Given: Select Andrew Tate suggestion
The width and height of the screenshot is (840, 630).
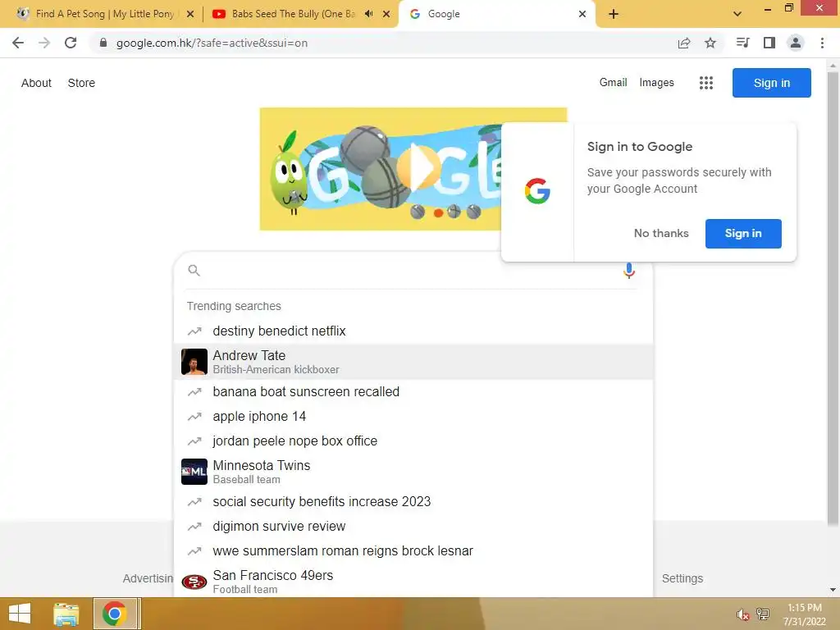Looking at the screenshot, I should click(413, 362).
